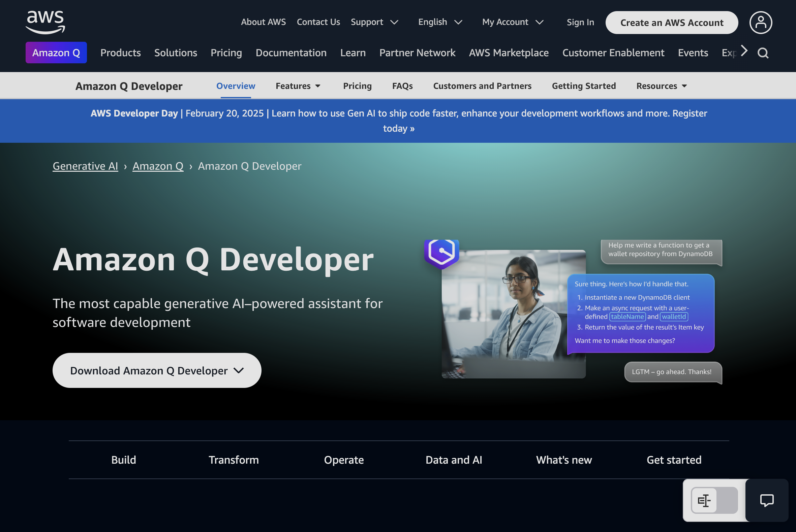796x532 pixels.
Task: Jump to the Operate section
Action: 344,460
